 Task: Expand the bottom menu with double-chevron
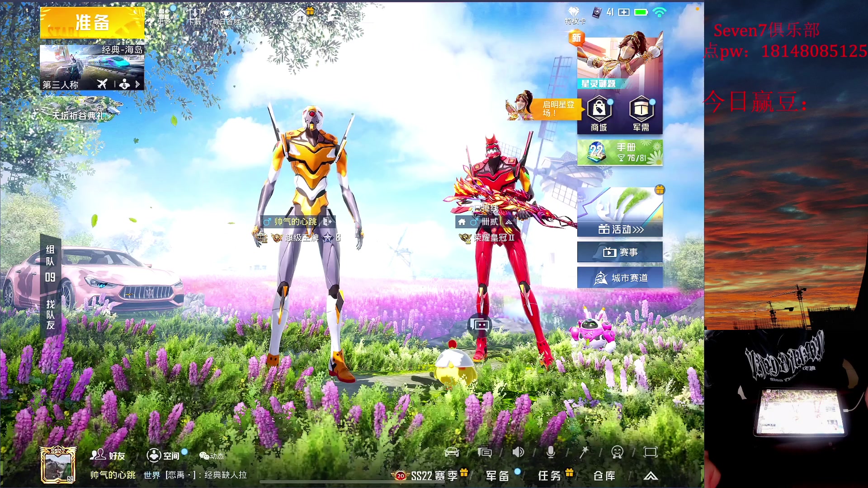tap(651, 476)
